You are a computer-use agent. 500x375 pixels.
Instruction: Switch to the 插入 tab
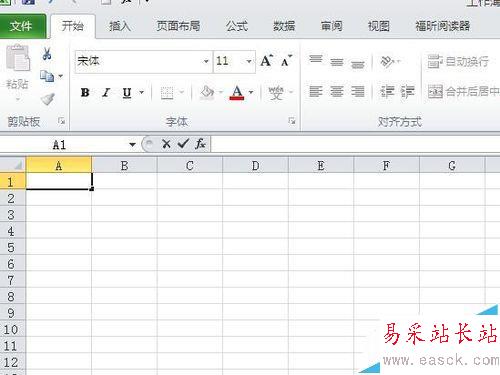point(120,26)
